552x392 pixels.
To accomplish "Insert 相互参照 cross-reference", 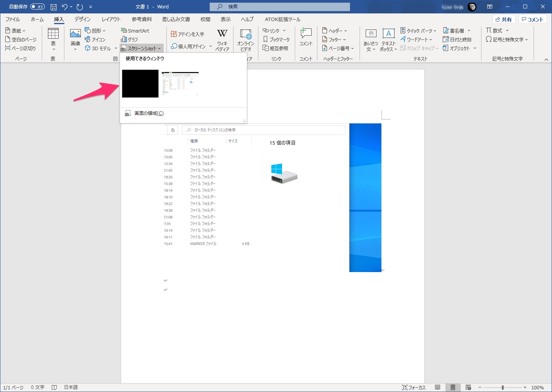I will [x=275, y=48].
